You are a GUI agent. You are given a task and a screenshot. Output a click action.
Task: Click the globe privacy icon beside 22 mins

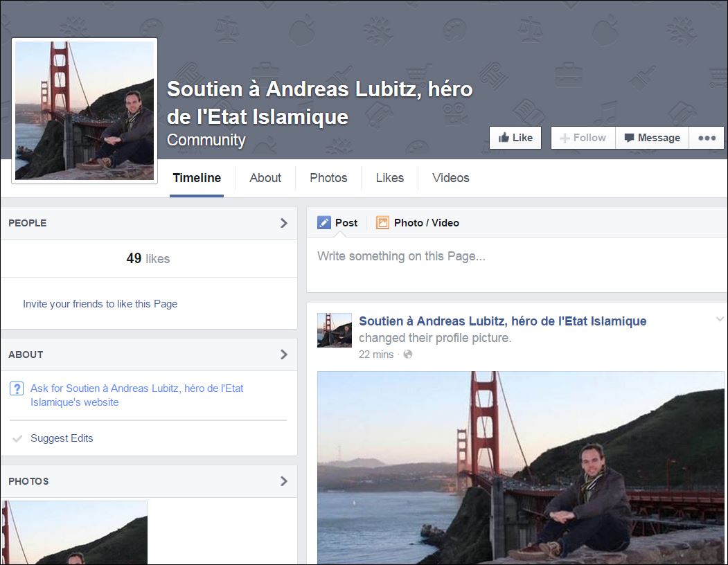408,355
